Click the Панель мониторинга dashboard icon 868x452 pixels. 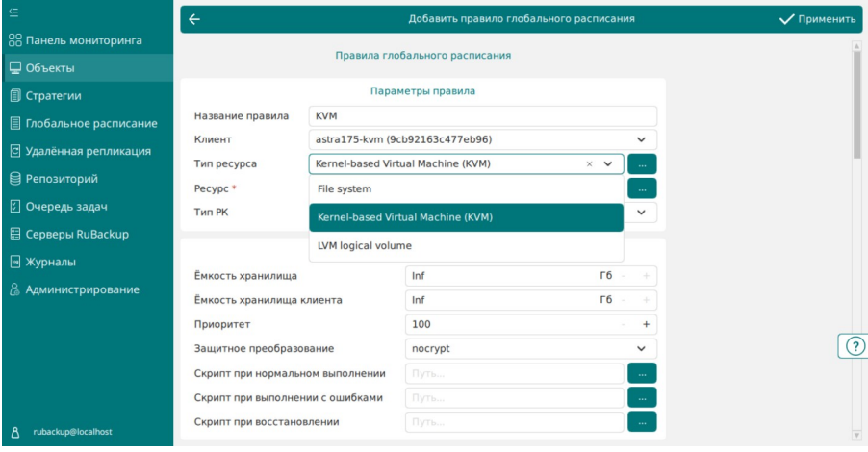pyautogui.click(x=15, y=40)
